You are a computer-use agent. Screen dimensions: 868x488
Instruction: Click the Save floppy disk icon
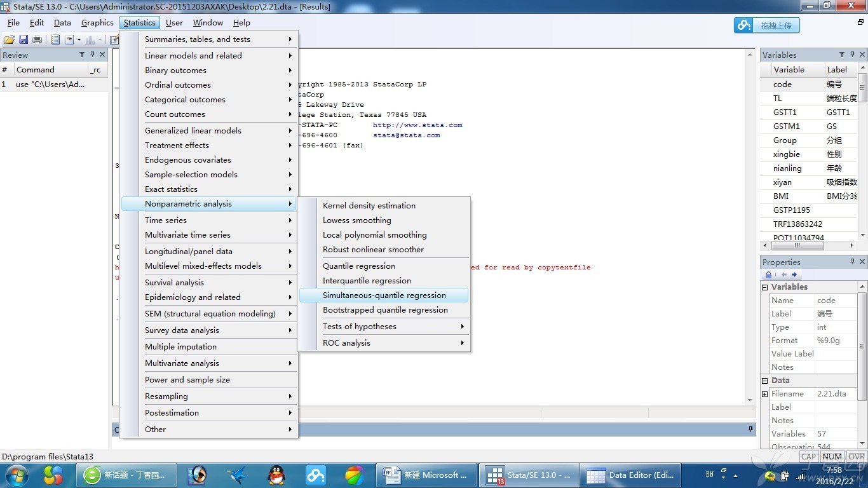point(24,39)
